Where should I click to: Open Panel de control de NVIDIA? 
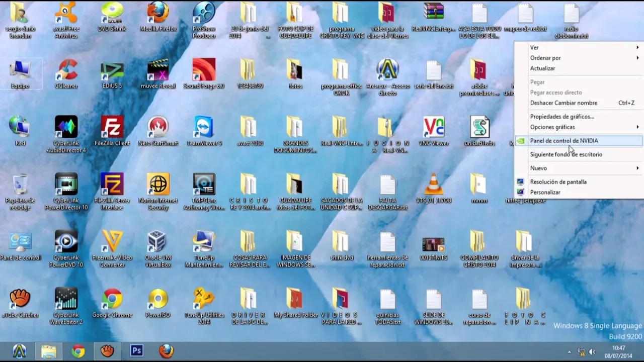(579, 141)
